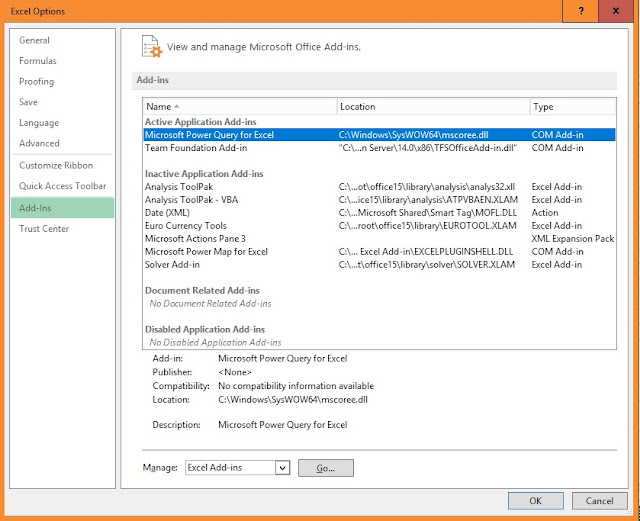Screen dimensions: 640x521
Task: Click the XML Expansion Pack type cell
Action: point(573,239)
